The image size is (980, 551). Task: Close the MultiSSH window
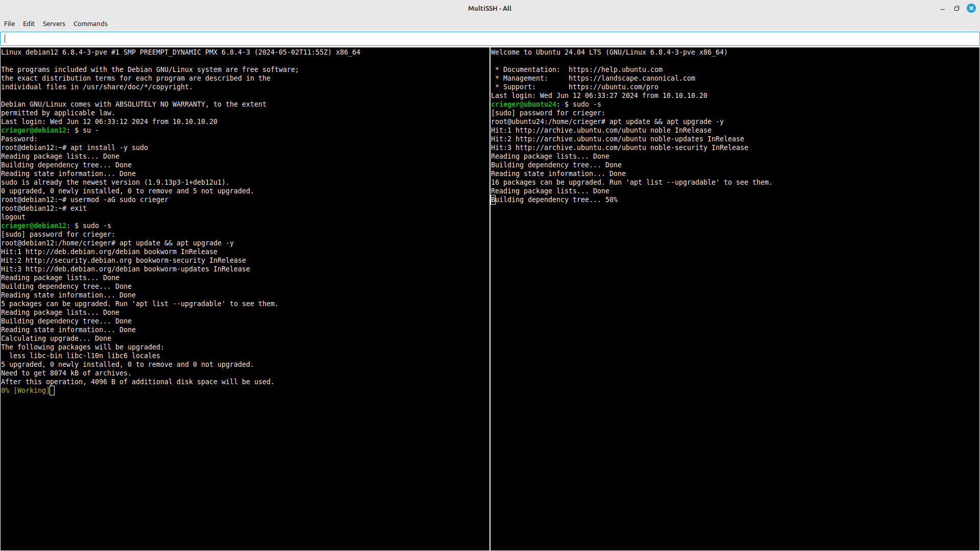pyautogui.click(x=971, y=9)
